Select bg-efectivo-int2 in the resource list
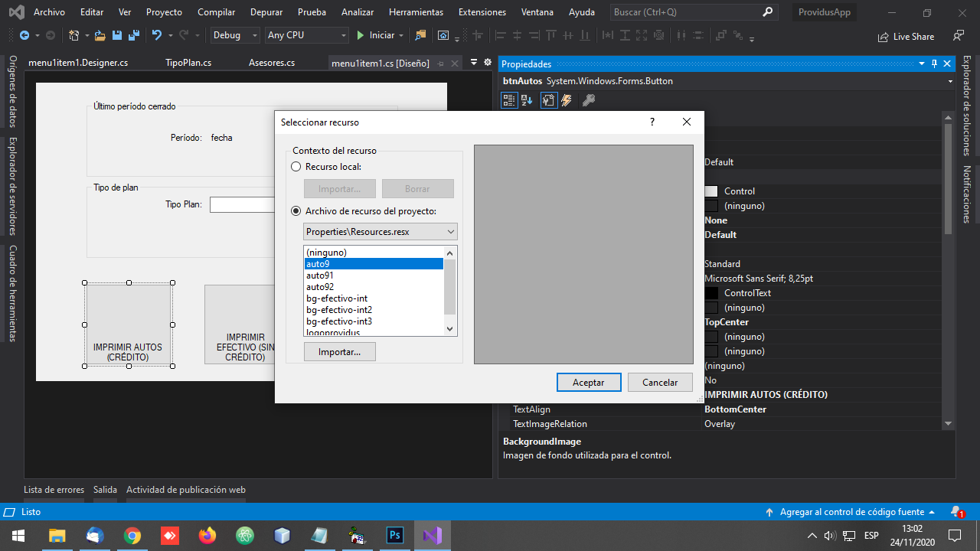This screenshot has width=980, height=551. coord(374,310)
